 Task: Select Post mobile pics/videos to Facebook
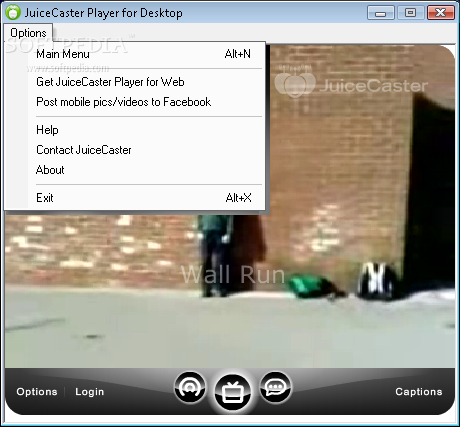click(x=135, y=102)
